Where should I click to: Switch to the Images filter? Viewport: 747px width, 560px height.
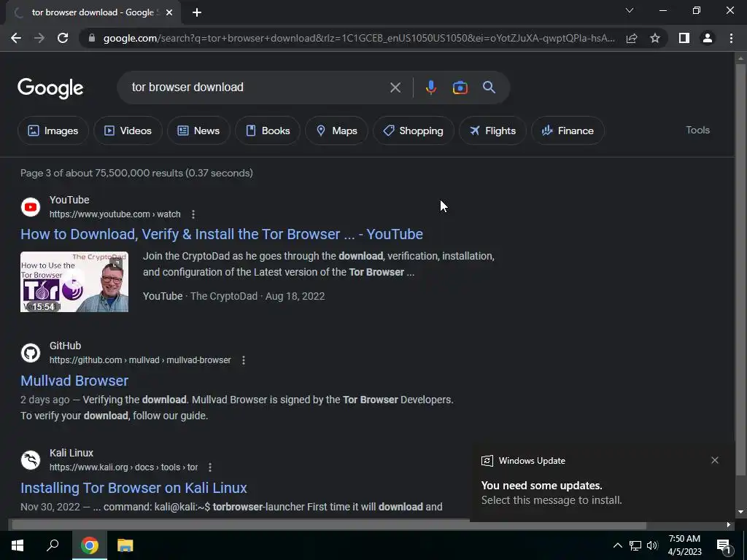tap(53, 131)
